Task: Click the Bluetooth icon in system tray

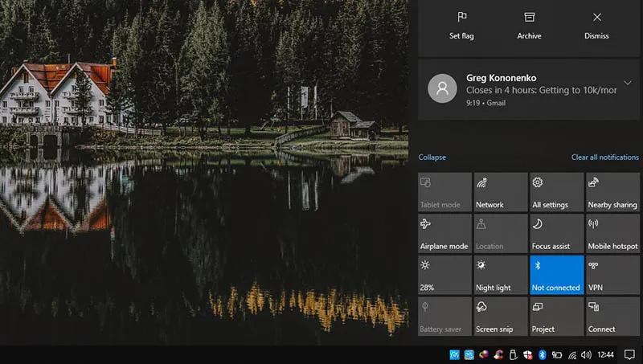Action: pyautogui.click(x=542, y=354)
